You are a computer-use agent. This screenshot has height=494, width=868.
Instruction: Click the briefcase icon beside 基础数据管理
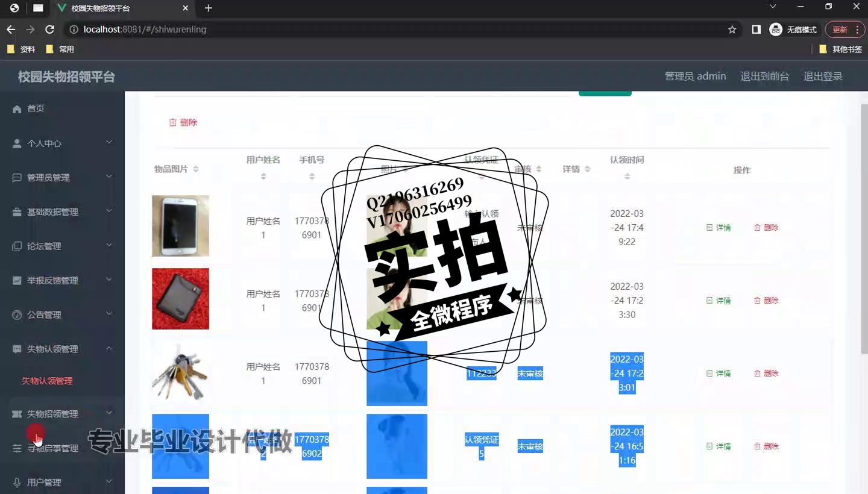[17, 212]
